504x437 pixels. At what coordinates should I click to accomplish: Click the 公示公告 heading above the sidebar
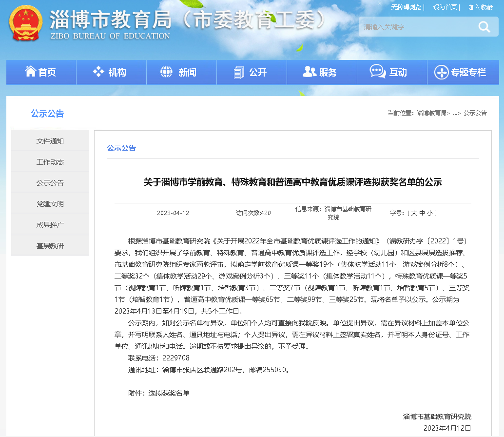(48, 113)
